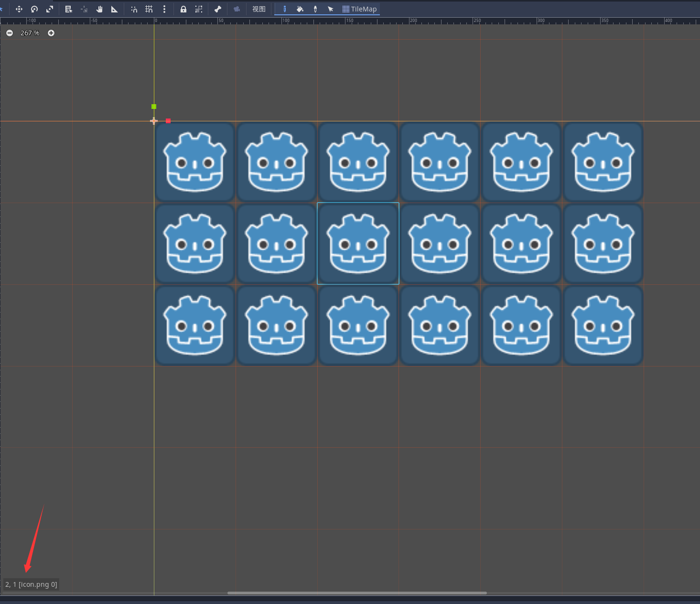700x604 pixels.
Task: Open the TileMap menu
Action: [359, 9]
